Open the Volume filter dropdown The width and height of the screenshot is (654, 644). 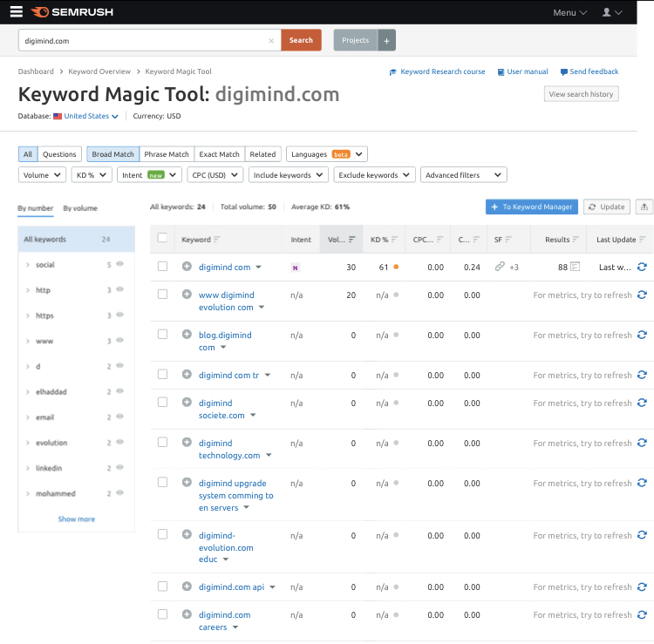(x=42, y=175)
